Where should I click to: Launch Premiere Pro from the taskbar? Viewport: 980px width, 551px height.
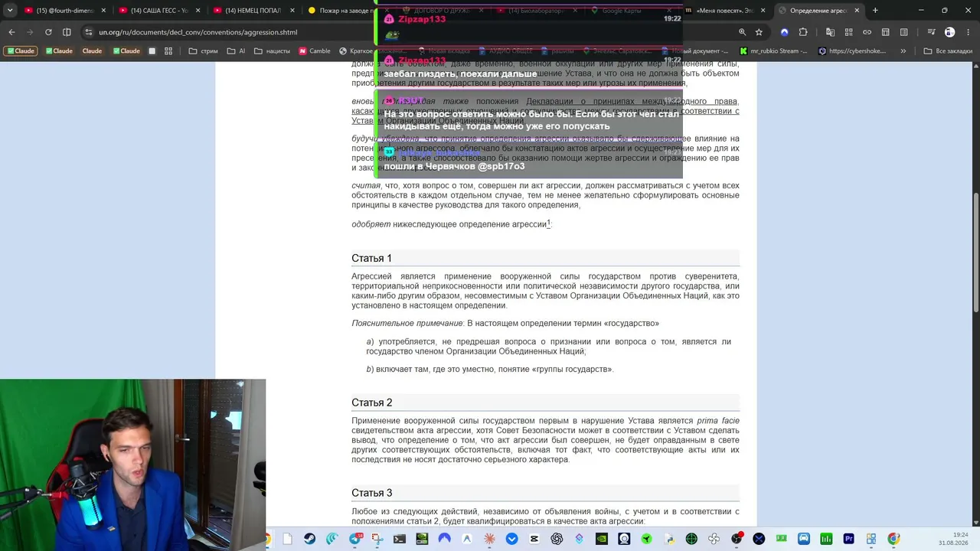pyautogui.click(x=848, y=539)
